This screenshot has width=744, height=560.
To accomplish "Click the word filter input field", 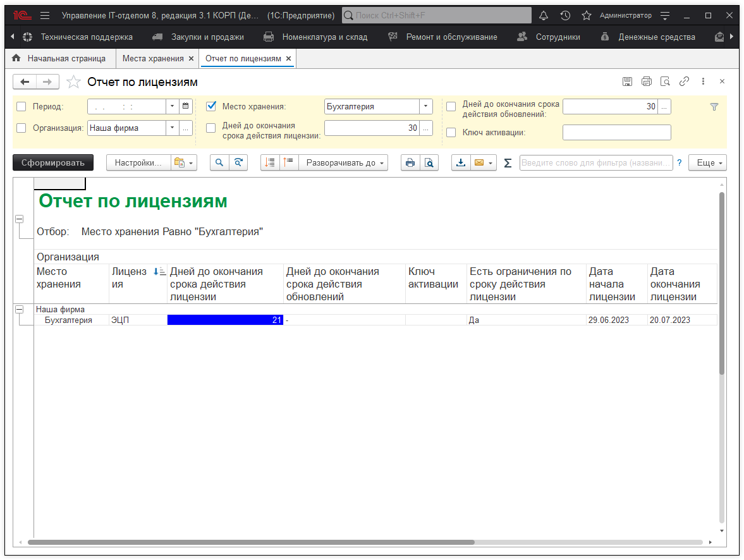I will point(594,162).
